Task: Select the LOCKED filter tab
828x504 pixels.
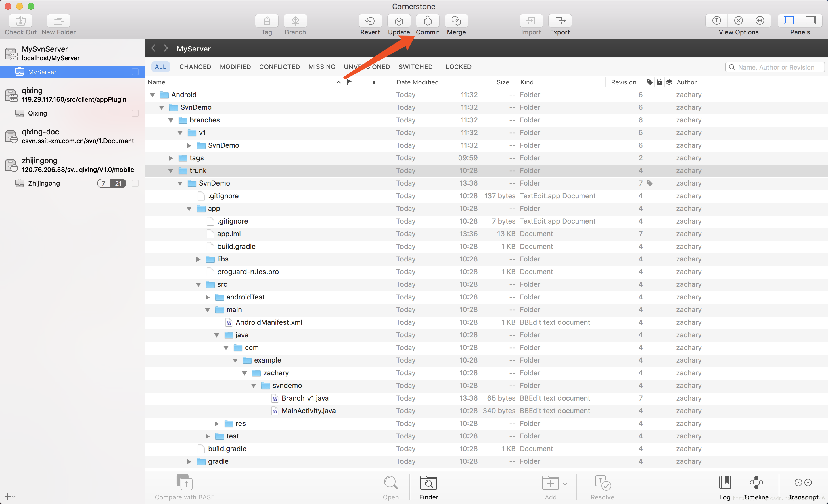Action: point(459,67)
